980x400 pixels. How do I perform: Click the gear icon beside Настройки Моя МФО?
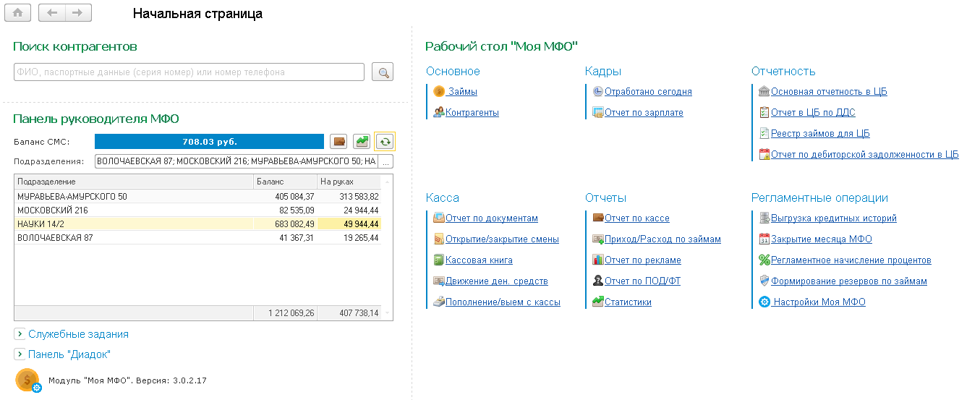(764, 302)
